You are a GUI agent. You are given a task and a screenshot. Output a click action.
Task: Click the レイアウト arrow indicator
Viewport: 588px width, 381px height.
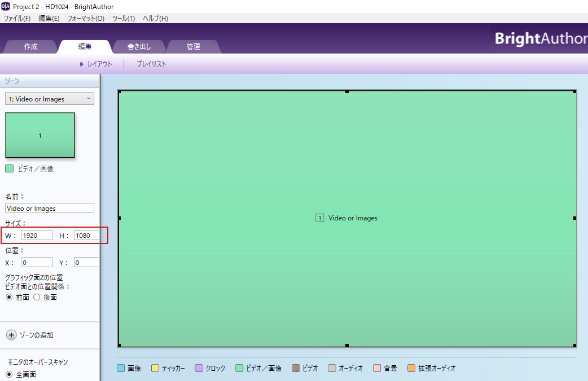click(x=82, y=64)
